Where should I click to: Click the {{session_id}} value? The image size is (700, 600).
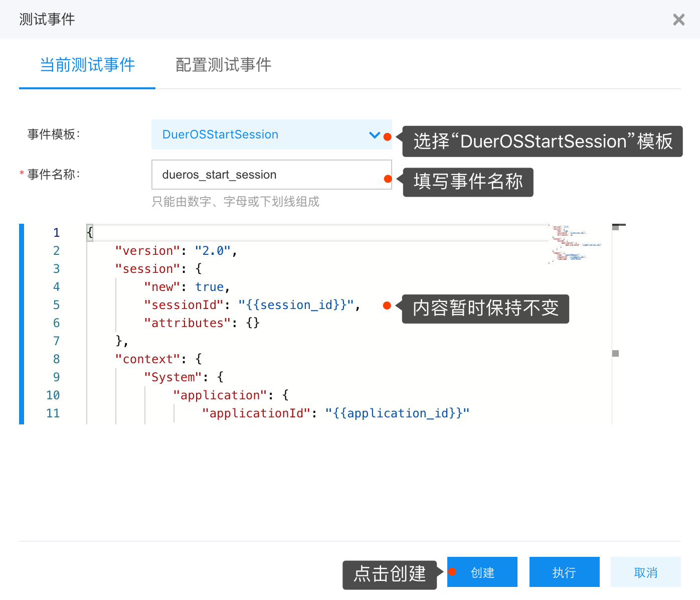(296, 305)
